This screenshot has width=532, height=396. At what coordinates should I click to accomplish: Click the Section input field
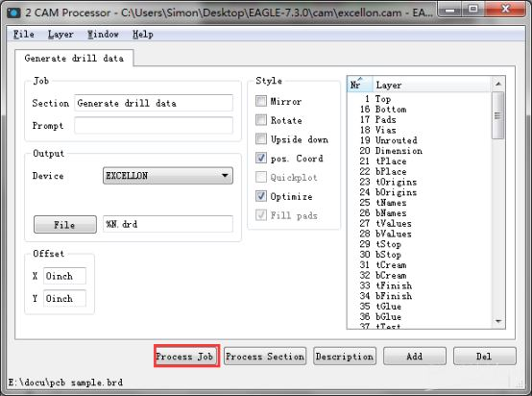154,103
